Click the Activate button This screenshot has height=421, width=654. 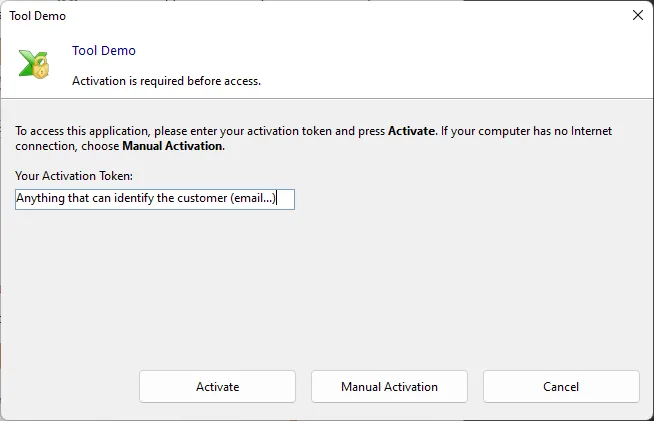(217, 386)
